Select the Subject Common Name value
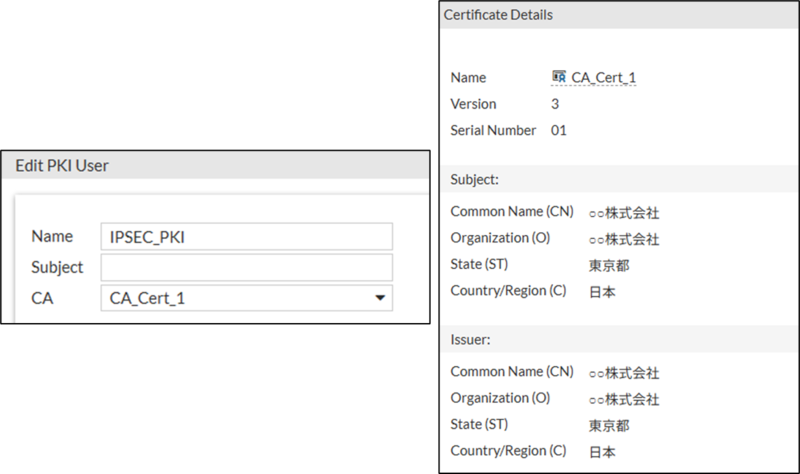The width and height of the screenshot is (800, 474). pyautogui.click(x=624, y=213)
